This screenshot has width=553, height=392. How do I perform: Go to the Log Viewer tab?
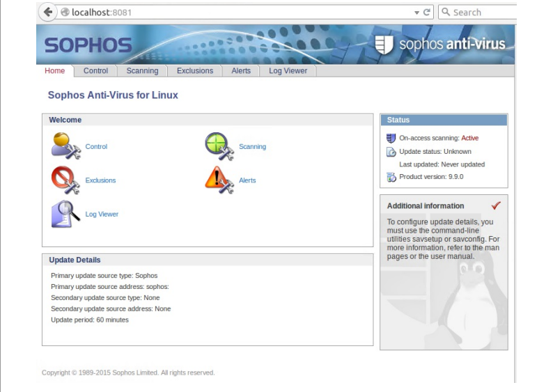pos(288,71)
